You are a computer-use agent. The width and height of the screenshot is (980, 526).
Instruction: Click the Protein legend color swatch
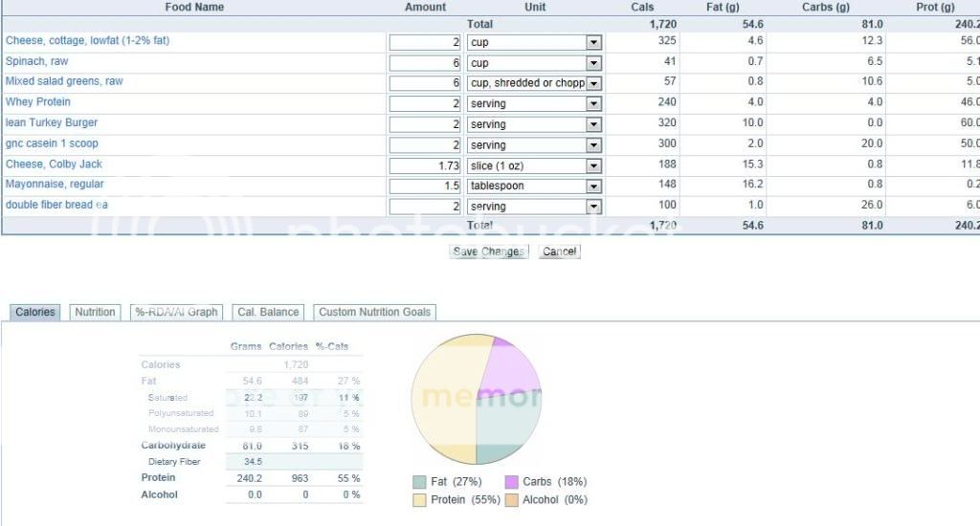(x=419, y=500)
